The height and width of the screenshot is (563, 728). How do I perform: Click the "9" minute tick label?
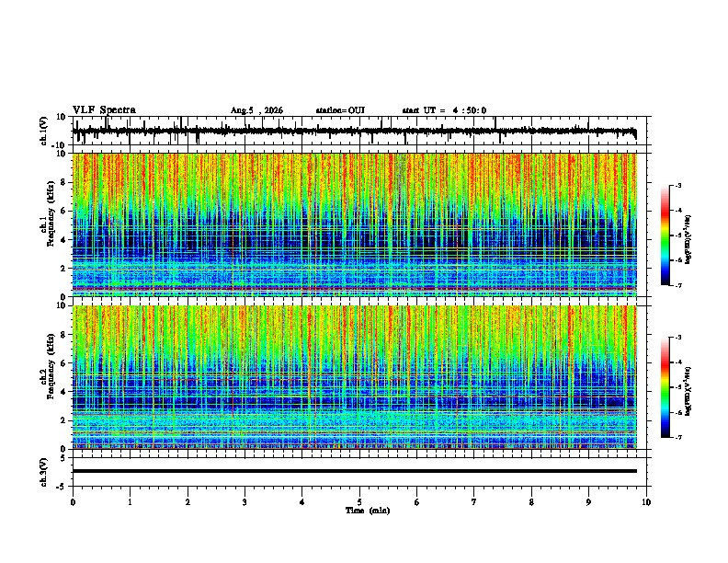click(x=588, y=502)
